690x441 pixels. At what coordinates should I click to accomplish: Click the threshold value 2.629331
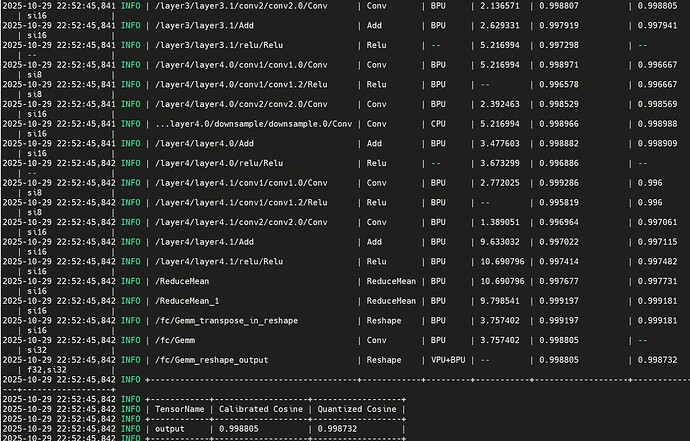click(500, 26)
